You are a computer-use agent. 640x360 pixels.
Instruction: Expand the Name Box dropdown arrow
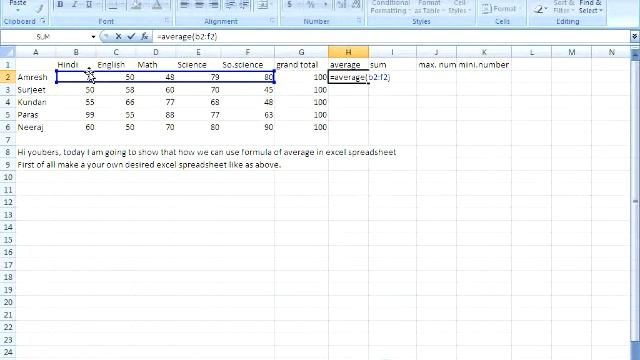click(93, 37)
